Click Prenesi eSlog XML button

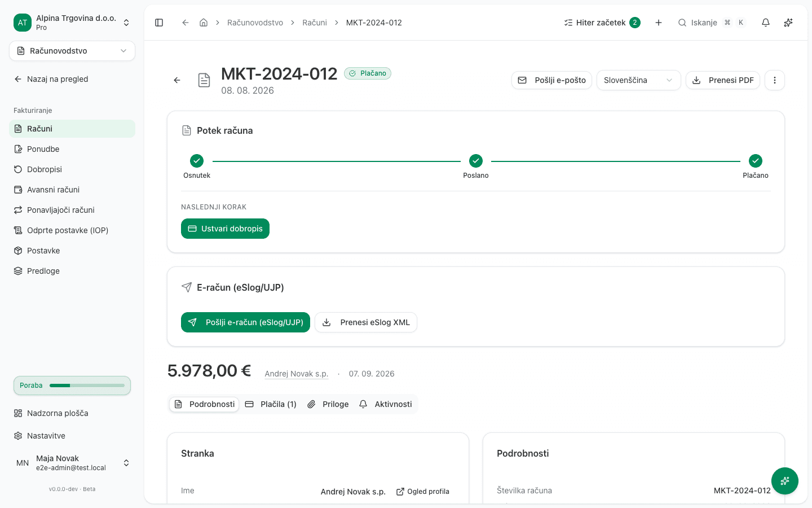click(x=366, y=322)
